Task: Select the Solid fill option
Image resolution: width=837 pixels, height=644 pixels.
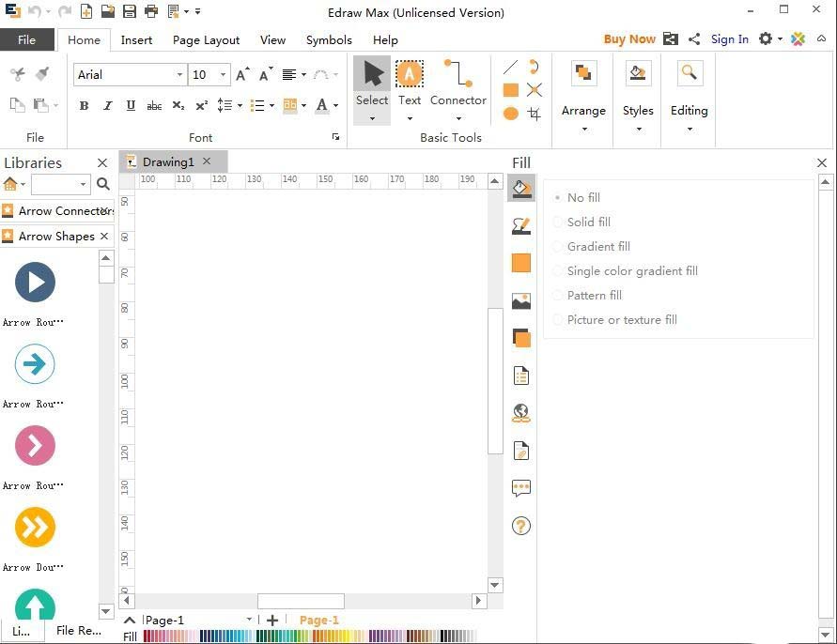Action: (x=588, y=222)
